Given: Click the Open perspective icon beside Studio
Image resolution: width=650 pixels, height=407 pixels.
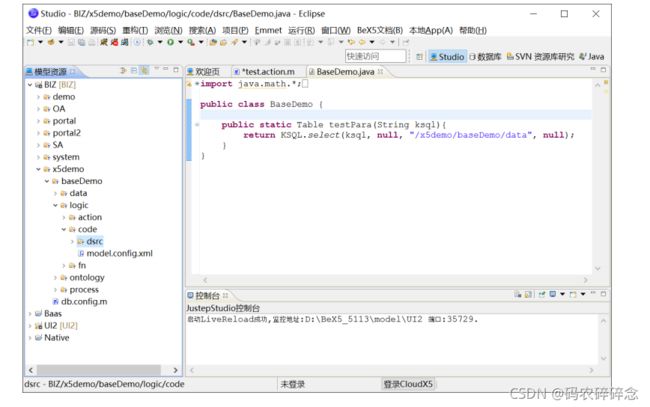Looking at the screenshot, I should tap(420, 57).
